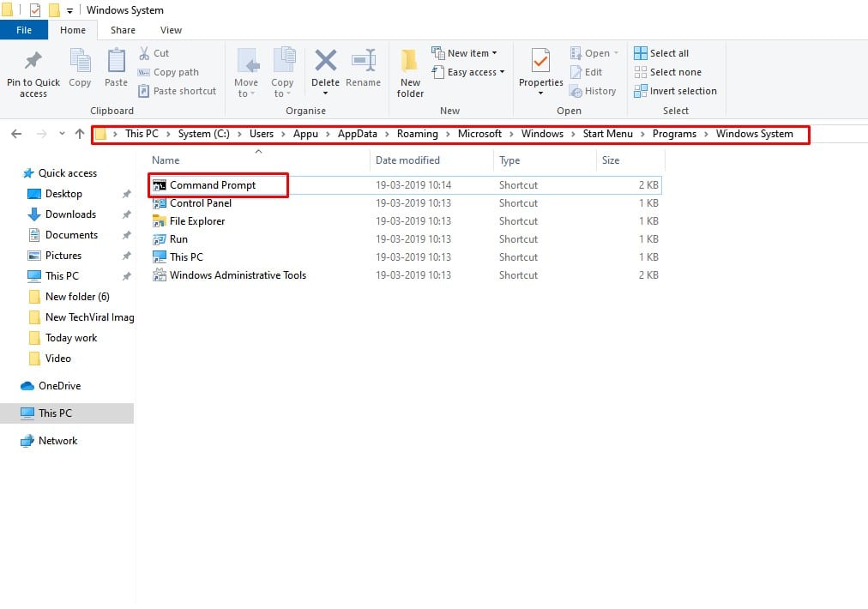Select Documents in the navigation pane
868x609 pixels.
click(71, 235)
